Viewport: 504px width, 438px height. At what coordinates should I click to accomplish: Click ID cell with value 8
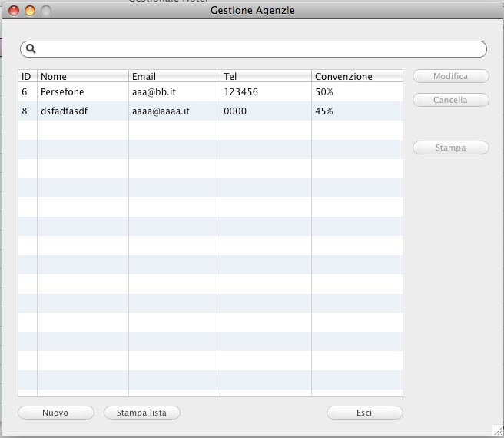click(28, 111)
